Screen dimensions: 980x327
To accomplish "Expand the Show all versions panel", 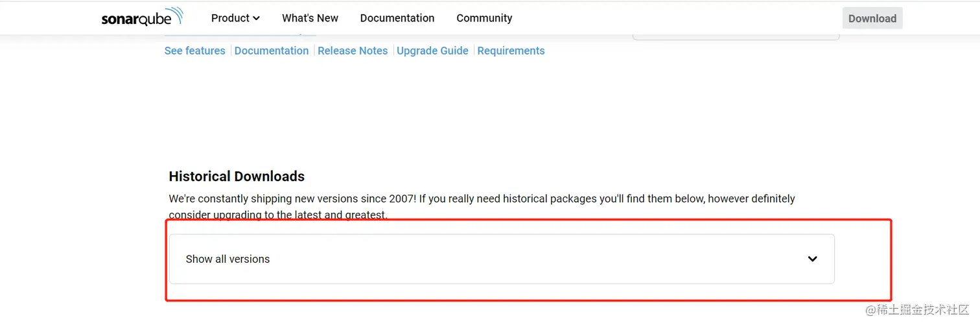I will click(502, 259).
